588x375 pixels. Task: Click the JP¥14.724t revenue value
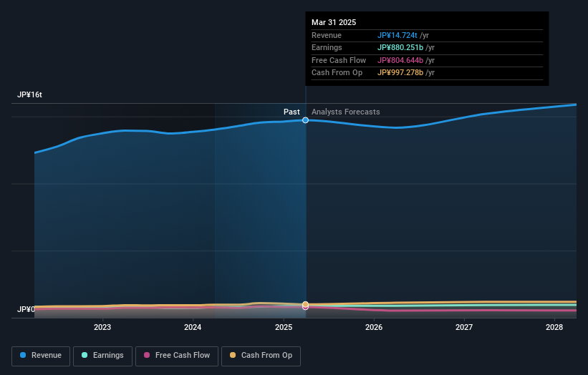397,35
